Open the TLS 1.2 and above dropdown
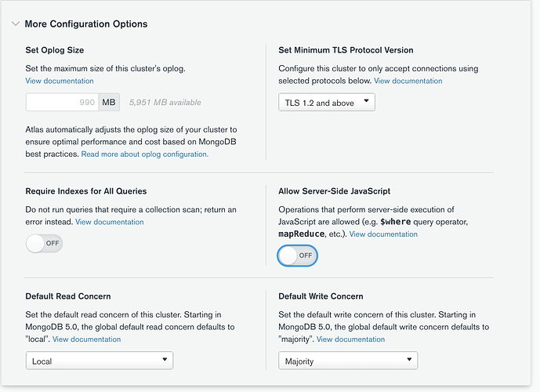 (327, 103)
